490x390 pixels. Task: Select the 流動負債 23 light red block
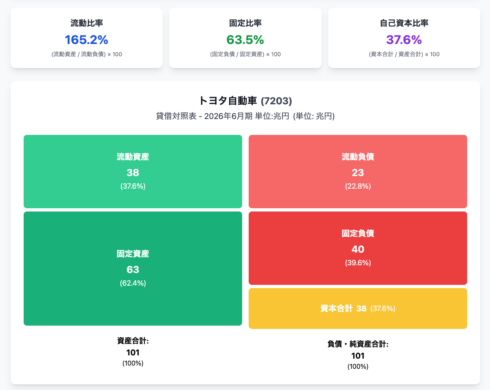tap(358, 171)
